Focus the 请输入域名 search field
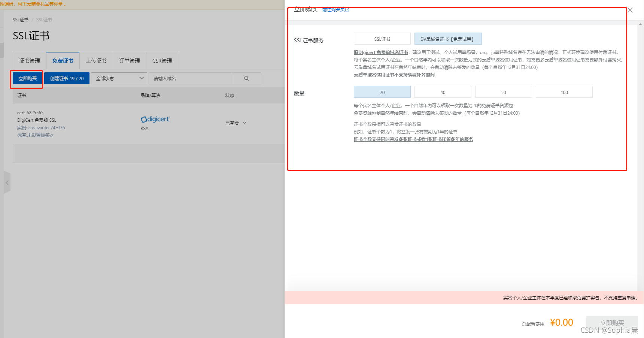 [191, 78]
